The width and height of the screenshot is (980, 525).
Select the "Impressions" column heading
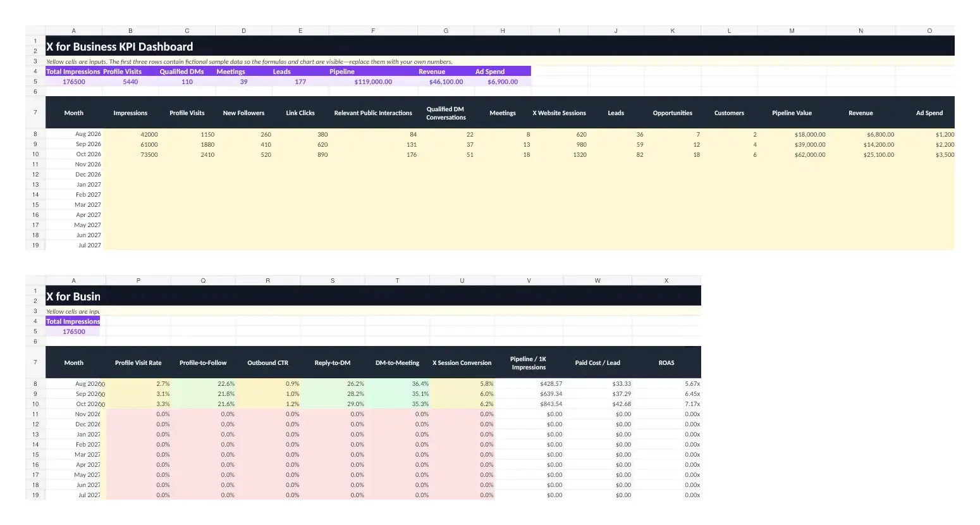coord(130,113)
